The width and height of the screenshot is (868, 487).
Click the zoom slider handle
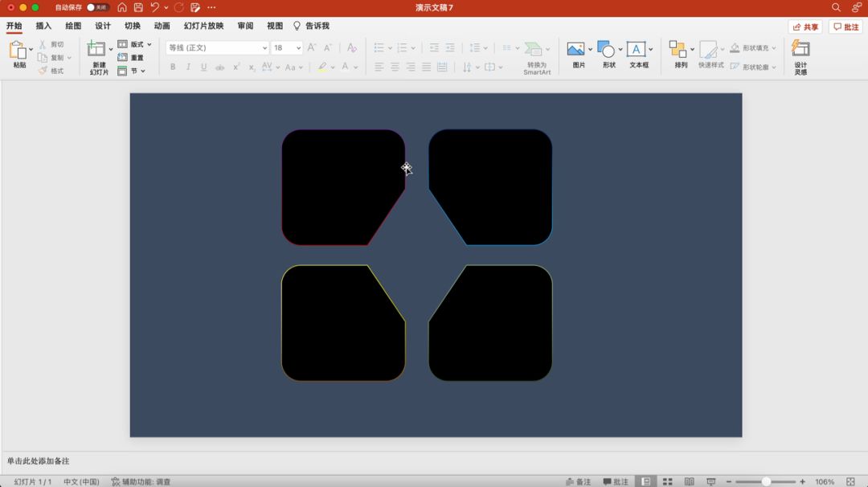coord(766,481)
